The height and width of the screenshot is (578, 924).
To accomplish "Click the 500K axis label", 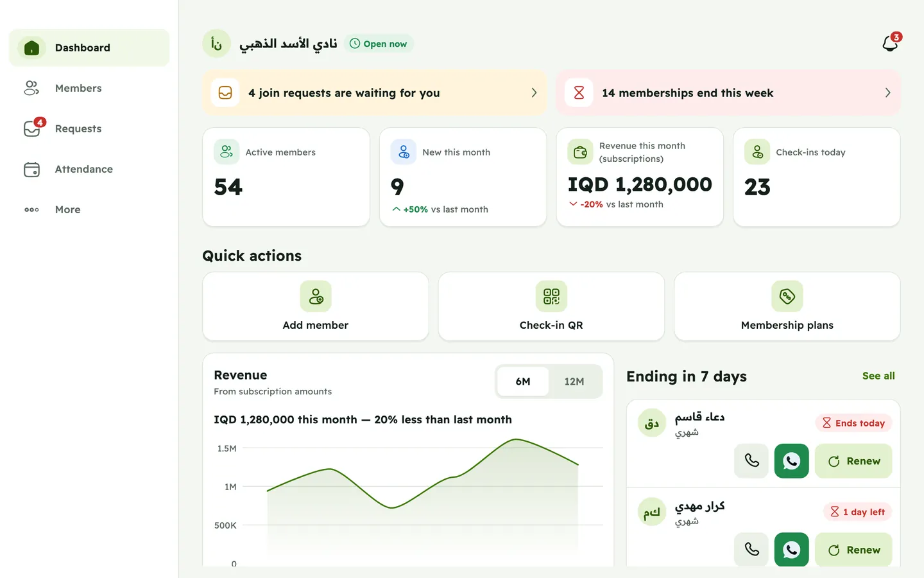I will tap(225, 525).
